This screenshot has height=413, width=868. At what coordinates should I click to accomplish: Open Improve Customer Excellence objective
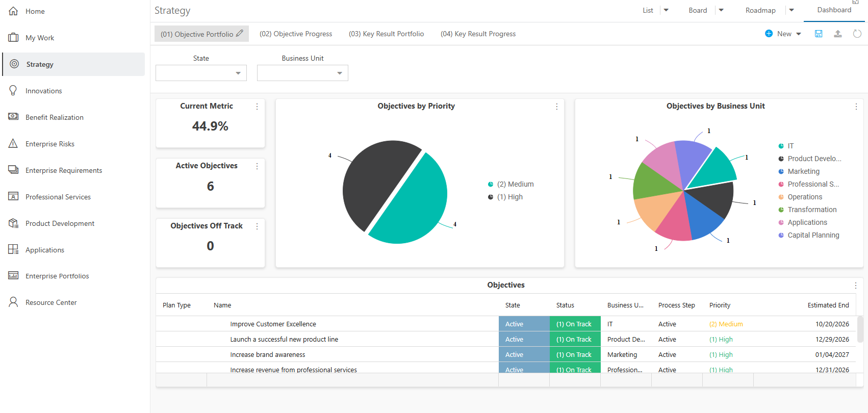coord(273,324)
